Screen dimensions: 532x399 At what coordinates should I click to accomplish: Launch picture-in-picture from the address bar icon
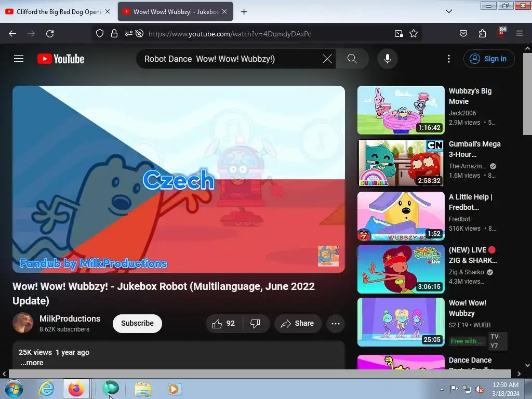[x=398, y=34]
